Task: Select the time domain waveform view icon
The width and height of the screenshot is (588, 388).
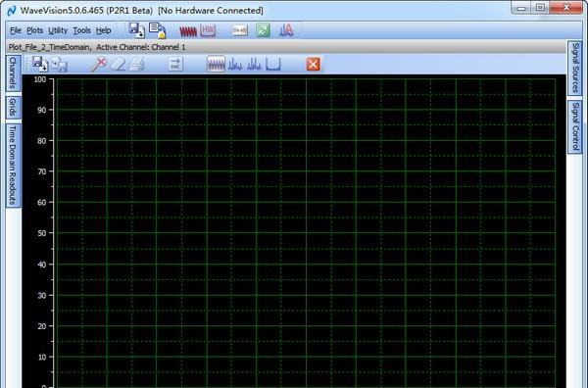Action: [216, 64]
